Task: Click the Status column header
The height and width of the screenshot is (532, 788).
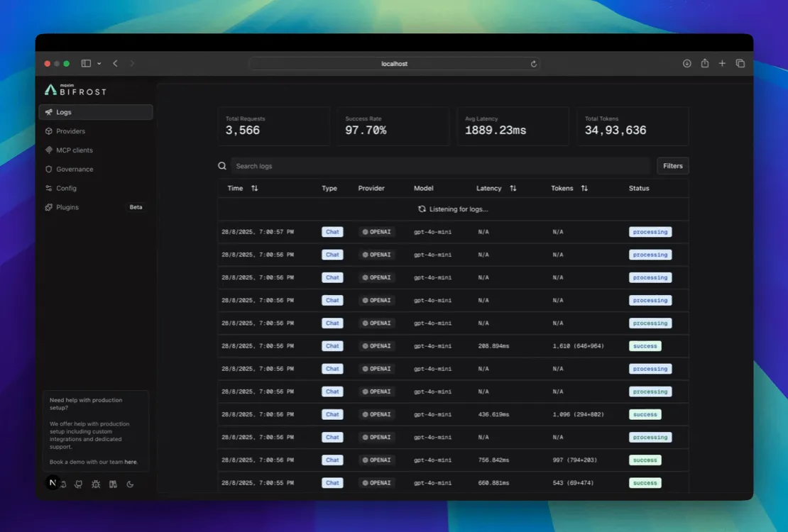Action: click(639, 189)
